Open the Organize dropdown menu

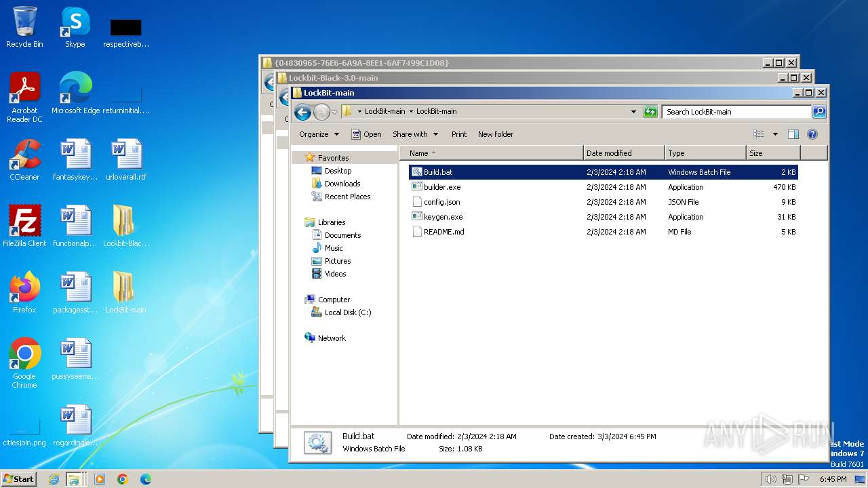coord(319,134)
